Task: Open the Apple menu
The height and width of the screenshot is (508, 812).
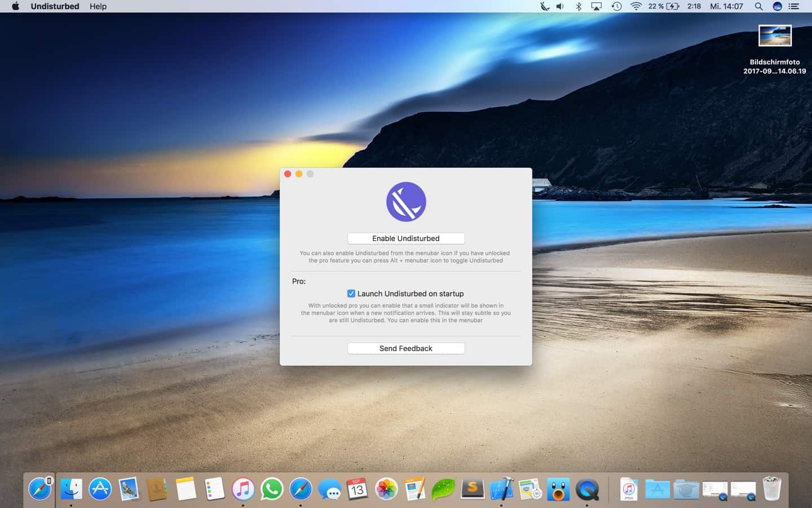Action: tap(15, 6)
